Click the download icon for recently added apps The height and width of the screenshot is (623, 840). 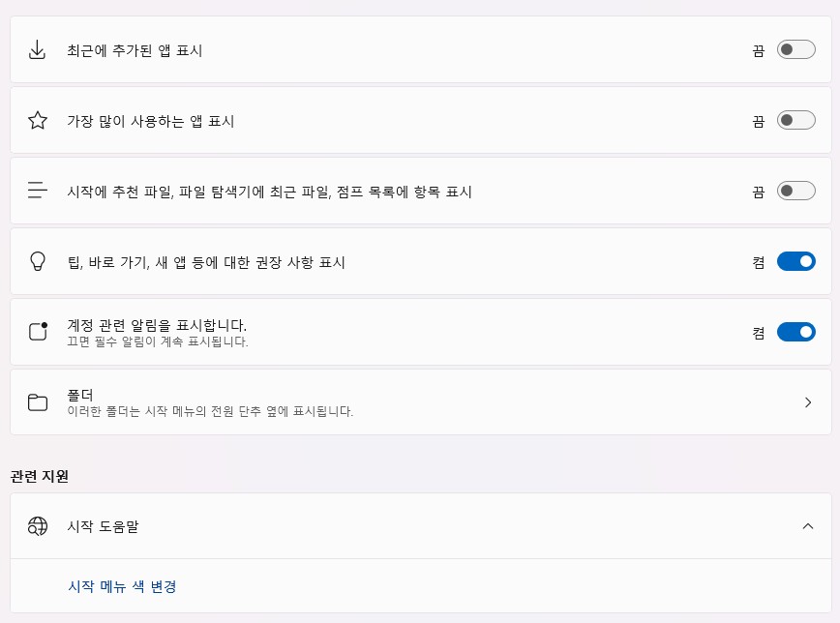pyautogui.click(x=38, y=50)
